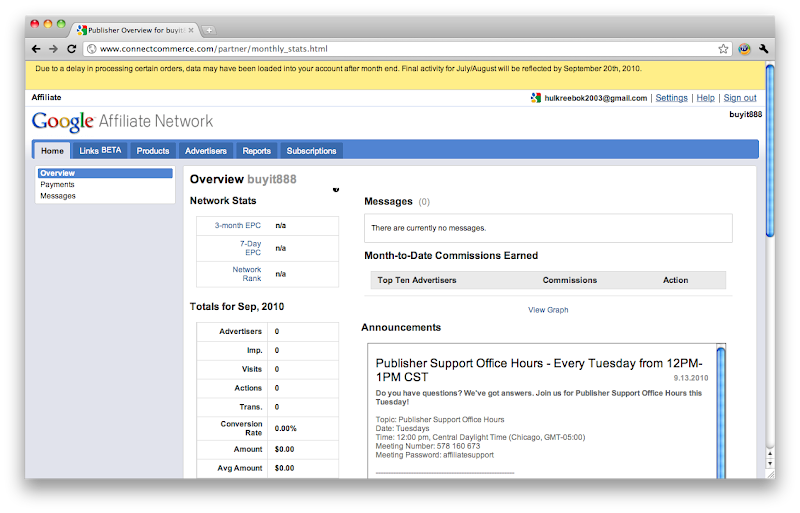Bookmark the page with the star icon
This screenshot has width=800, height=513.
point(723,48)
